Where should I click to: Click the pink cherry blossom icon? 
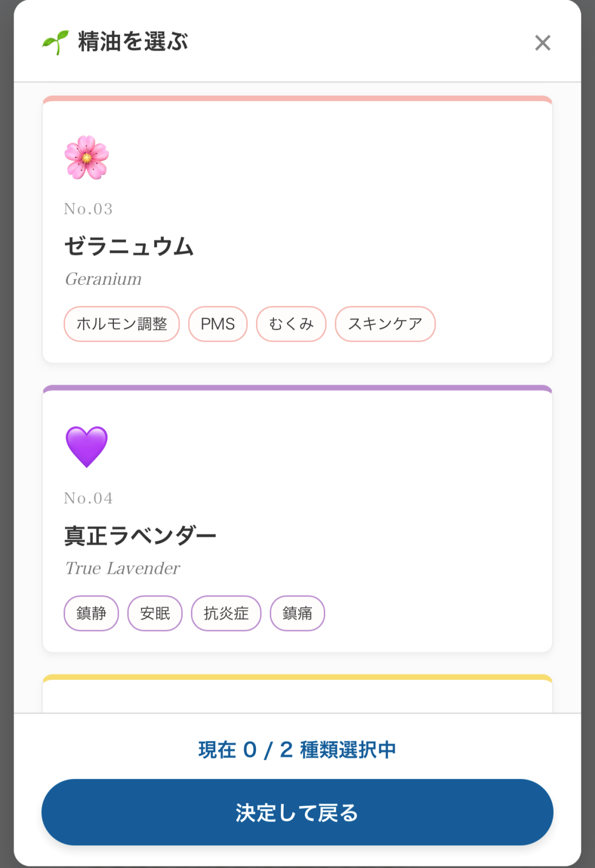click(87, 157)
